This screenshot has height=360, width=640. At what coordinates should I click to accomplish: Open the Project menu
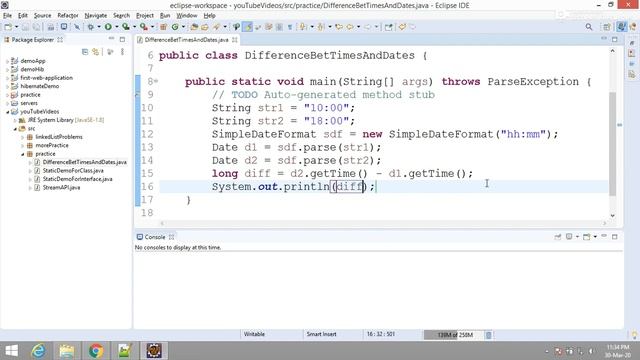click(x=145, y=16)
